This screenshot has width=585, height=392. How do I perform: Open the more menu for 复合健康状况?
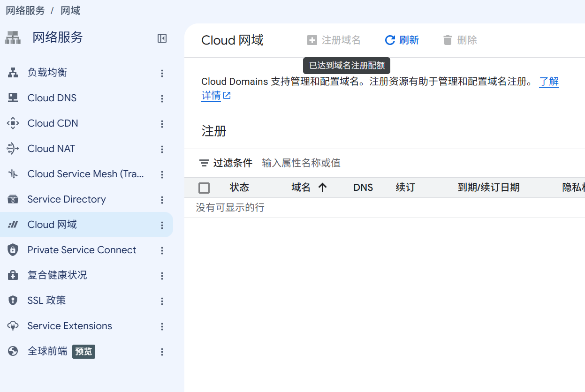(162, 276)
